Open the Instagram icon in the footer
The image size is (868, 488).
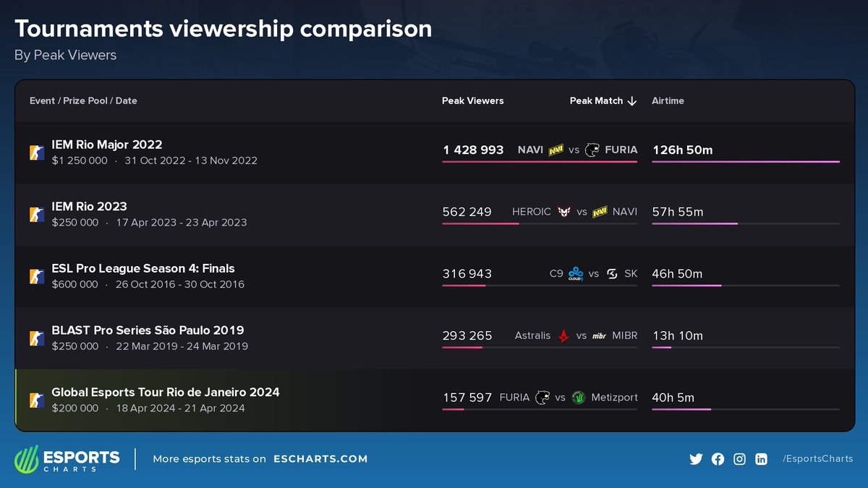coord(739,459)
